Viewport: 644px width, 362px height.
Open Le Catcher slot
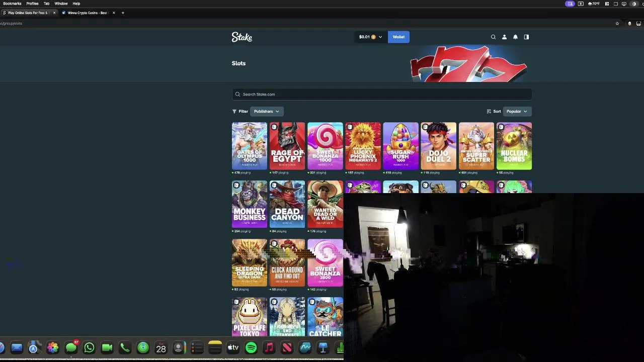point(325,317)
